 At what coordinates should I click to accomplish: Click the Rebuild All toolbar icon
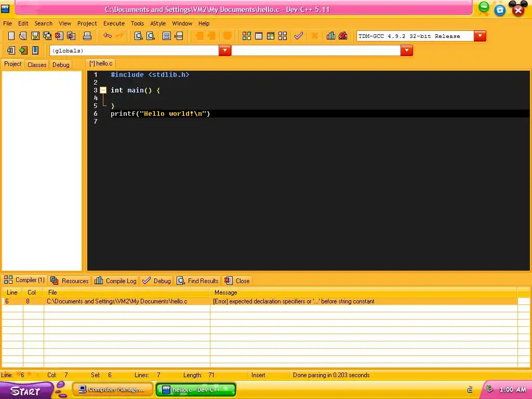(x=283, y=36)
